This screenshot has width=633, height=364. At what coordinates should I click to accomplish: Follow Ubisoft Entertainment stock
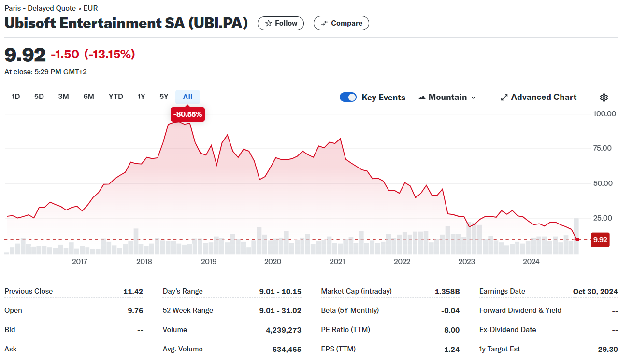pyautogui.click(x=281, y=23)
